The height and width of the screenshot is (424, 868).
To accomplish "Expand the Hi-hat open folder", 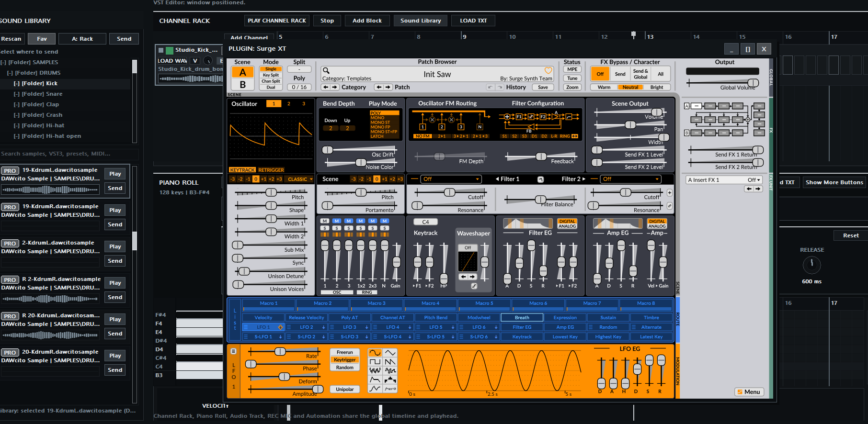I will click(x=17, y=136).
